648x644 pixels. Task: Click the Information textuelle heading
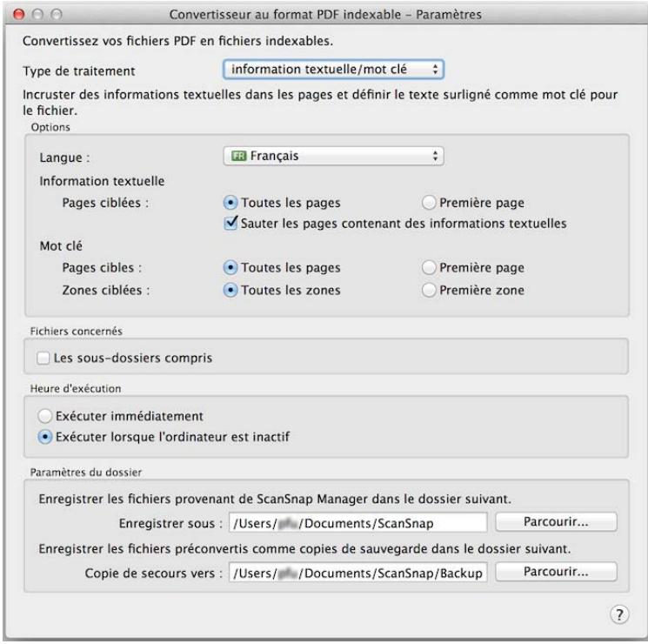(x=102, y=181)
